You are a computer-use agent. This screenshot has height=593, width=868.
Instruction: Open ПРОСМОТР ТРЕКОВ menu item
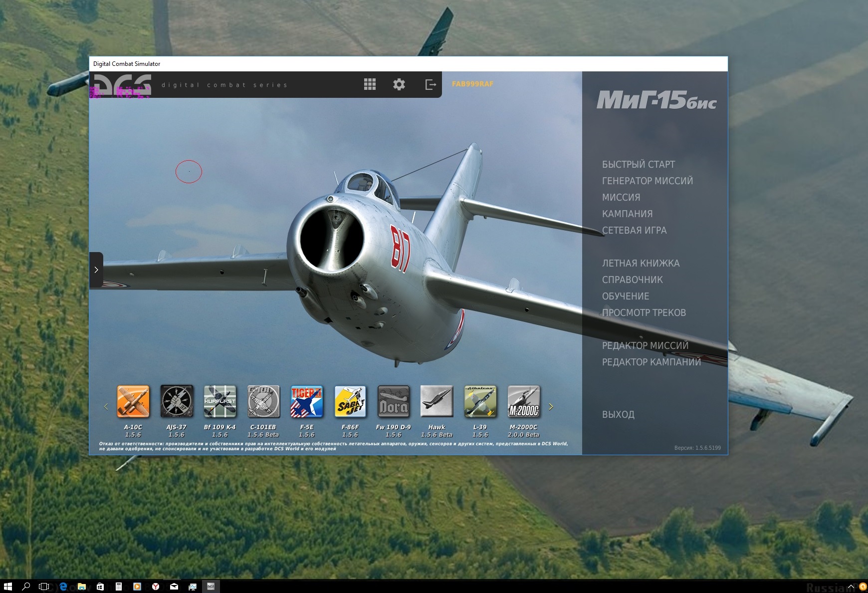pyautogui.click(x=644, y=312)
